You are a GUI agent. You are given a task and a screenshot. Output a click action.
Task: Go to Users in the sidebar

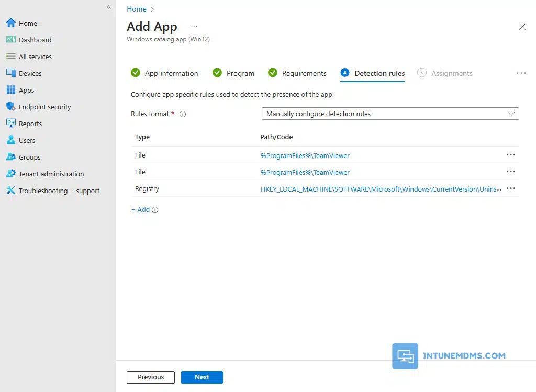click(x=27, y=140)
